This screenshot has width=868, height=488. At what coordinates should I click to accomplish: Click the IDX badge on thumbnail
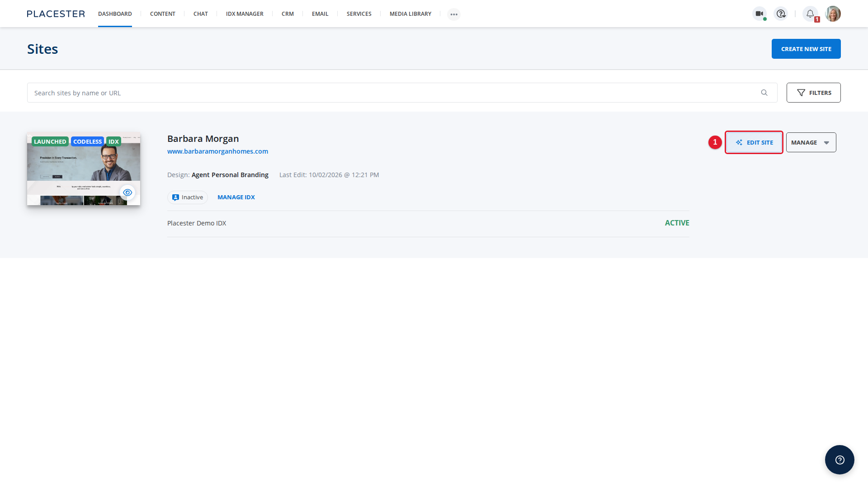pyautogui.click(x=113, y=141)
